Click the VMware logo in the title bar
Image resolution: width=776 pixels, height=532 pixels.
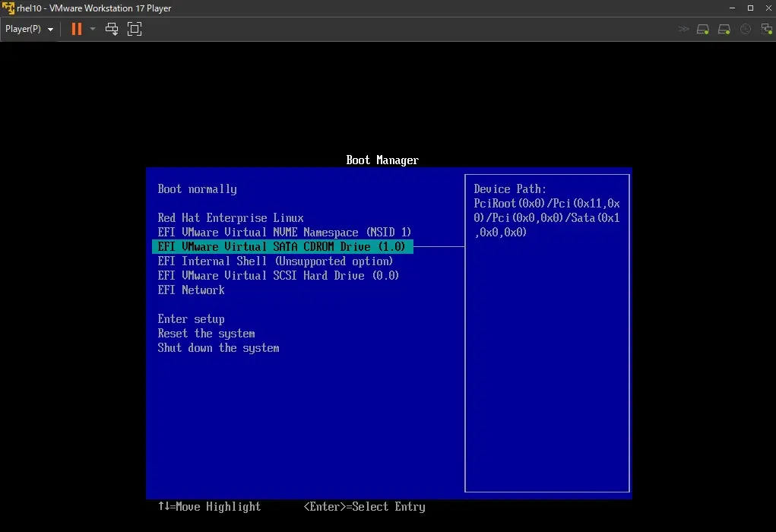pyautogui.click(x=8, y=8)
